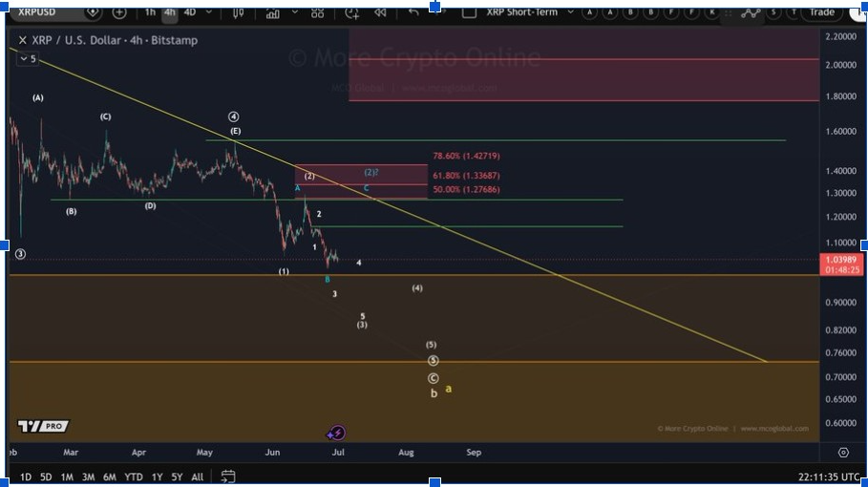Screen dimensions: 868x487
Task: Click the yellow 'a' wave label
Action: click(449, 389)
